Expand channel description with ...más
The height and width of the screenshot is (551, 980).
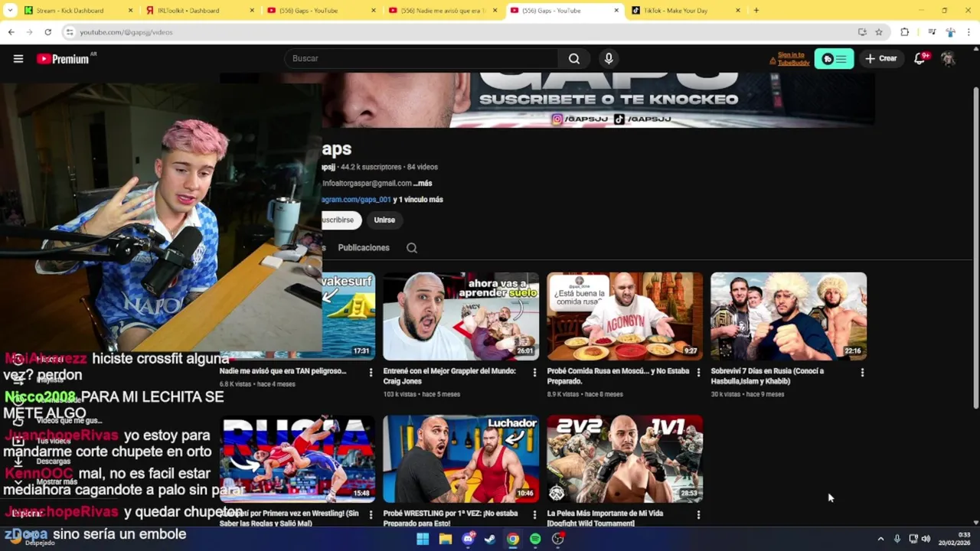point(423,184)
